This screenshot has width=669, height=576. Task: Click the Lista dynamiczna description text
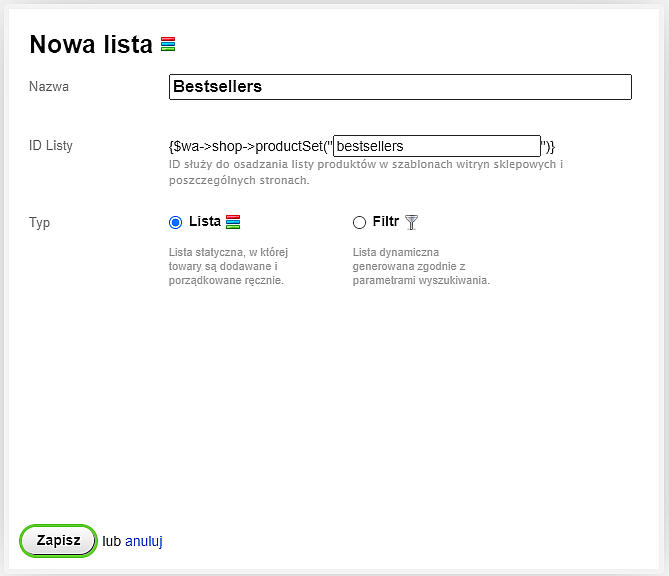click(421, 266)
